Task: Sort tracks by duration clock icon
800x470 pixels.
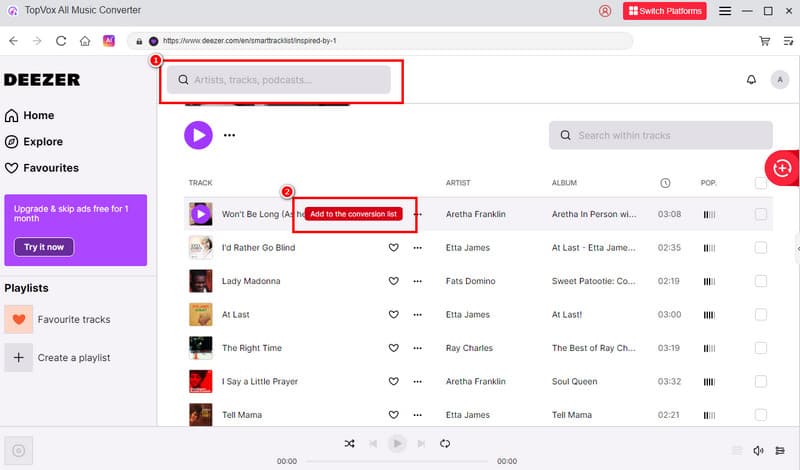Action: click(665, 183)
